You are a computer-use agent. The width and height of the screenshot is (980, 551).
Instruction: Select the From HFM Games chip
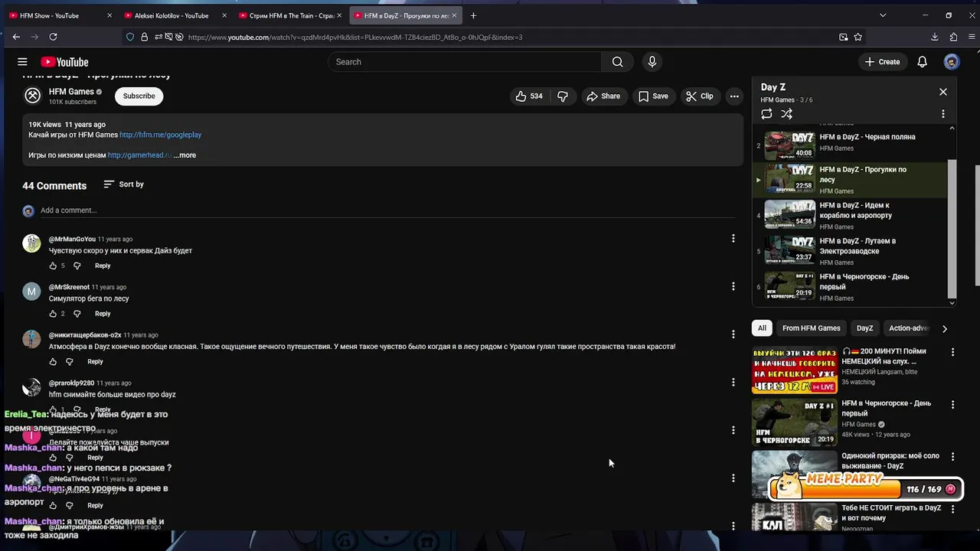coord(812,328)
